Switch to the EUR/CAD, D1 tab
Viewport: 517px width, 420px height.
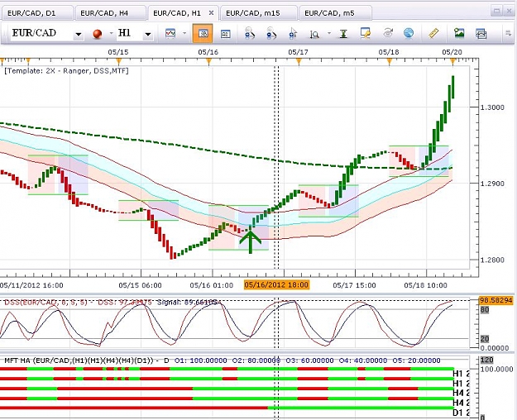37,13
